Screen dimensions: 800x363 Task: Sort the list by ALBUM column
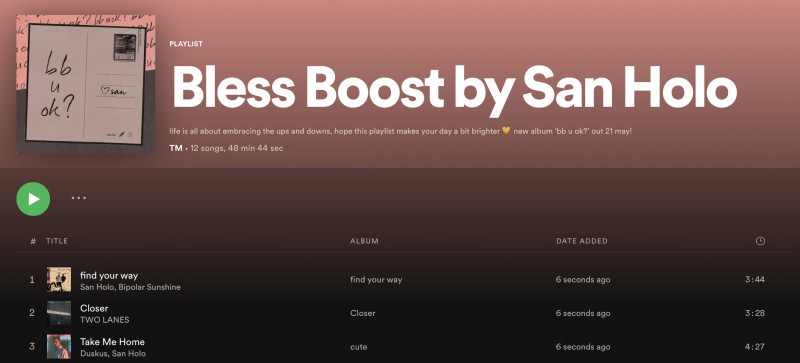pos(364,241)
